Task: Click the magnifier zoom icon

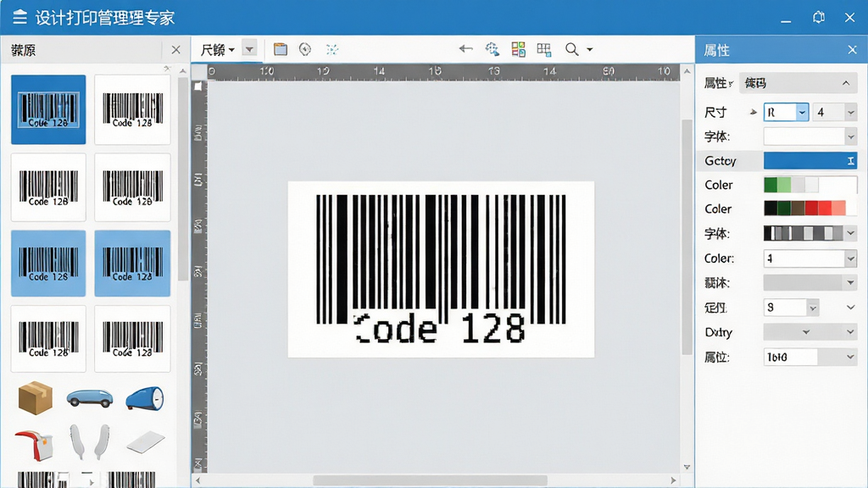Action: pos(572,50)
